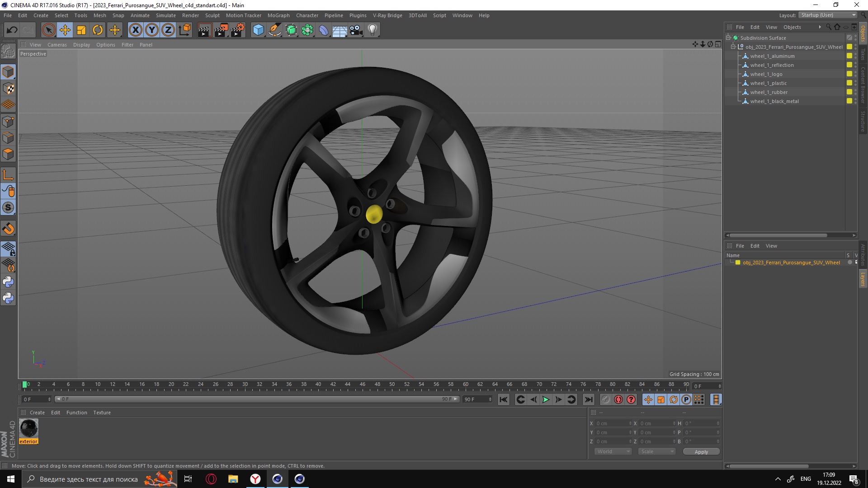
Task: Select the Move tool in top toolbar
Action: pos(65,30)
